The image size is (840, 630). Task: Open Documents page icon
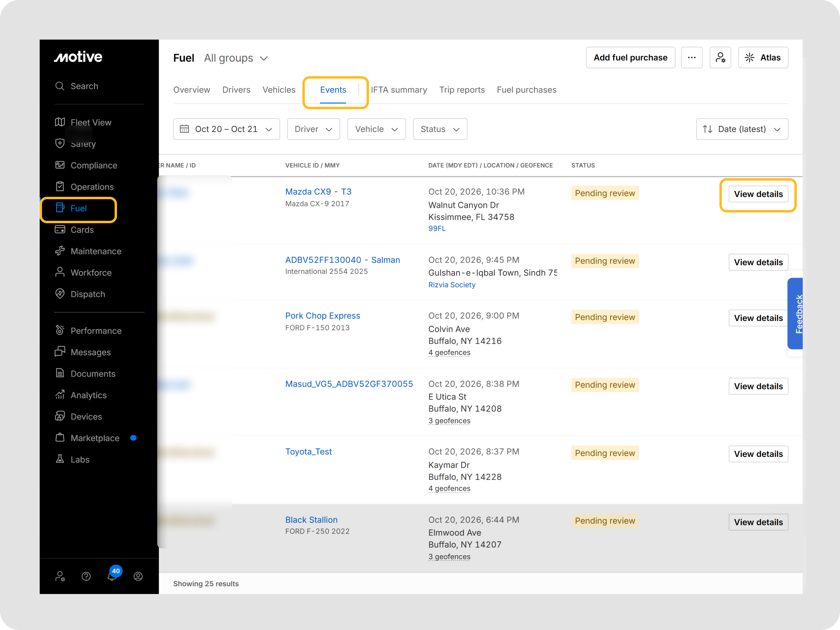coord(60,373)
